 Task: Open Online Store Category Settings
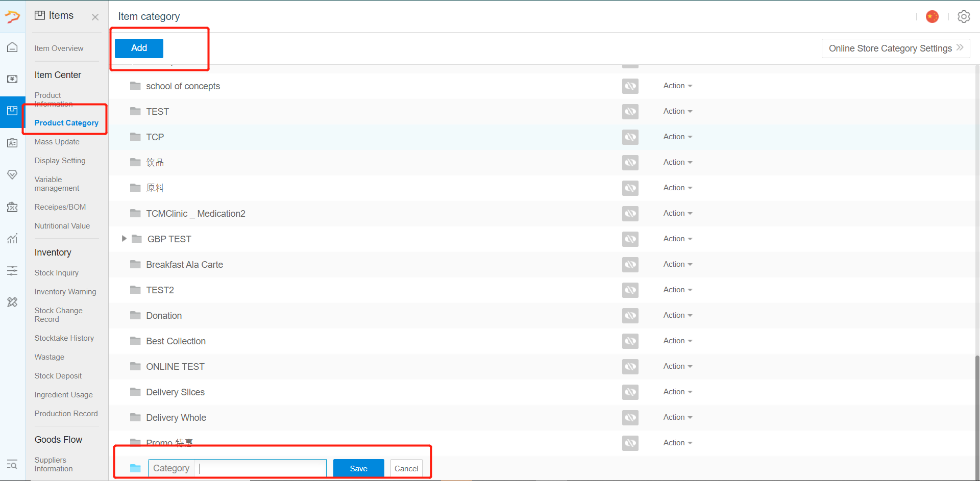(x=896, y=48)
